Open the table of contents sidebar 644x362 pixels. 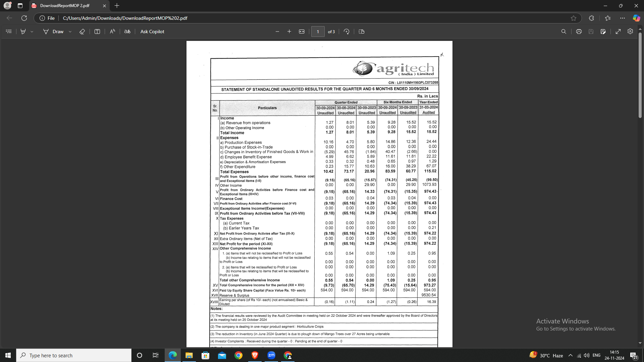point(9,32)
